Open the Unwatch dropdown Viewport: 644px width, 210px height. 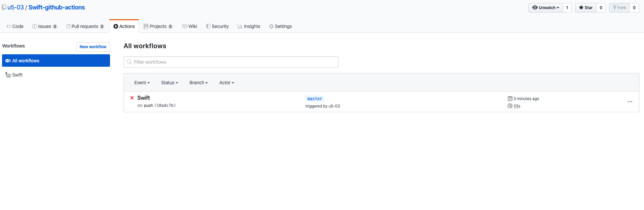tap(545, 8)
